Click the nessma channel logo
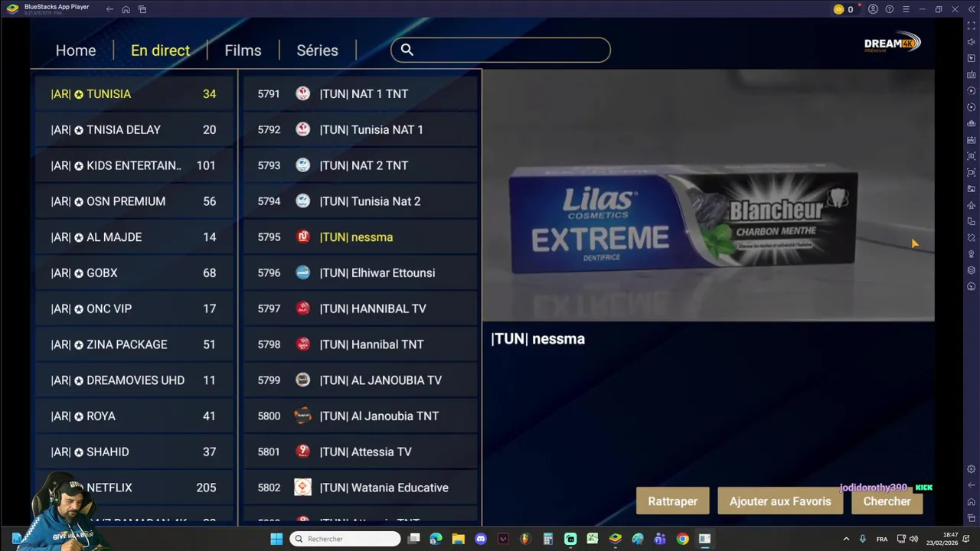 pos(303,236)
